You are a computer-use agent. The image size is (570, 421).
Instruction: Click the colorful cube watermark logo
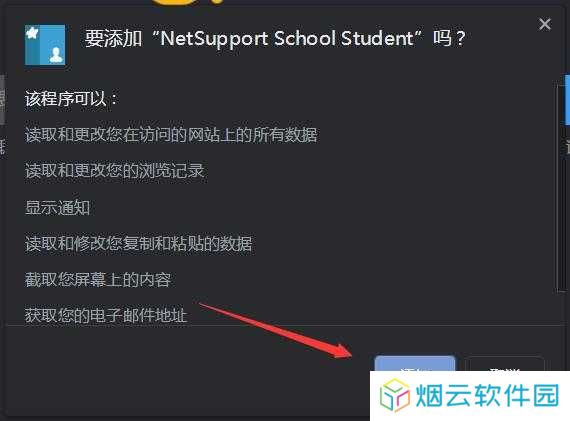click(395, 395)
